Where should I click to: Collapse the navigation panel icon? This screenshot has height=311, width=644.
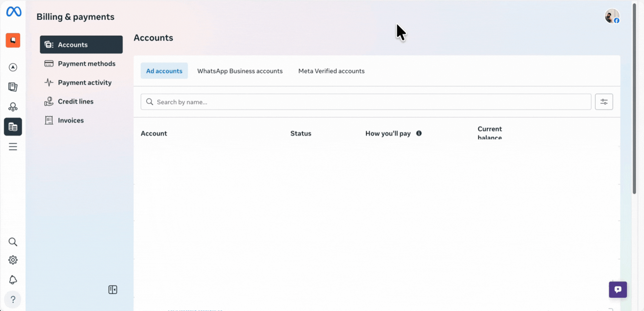click(x=113, y=290)
